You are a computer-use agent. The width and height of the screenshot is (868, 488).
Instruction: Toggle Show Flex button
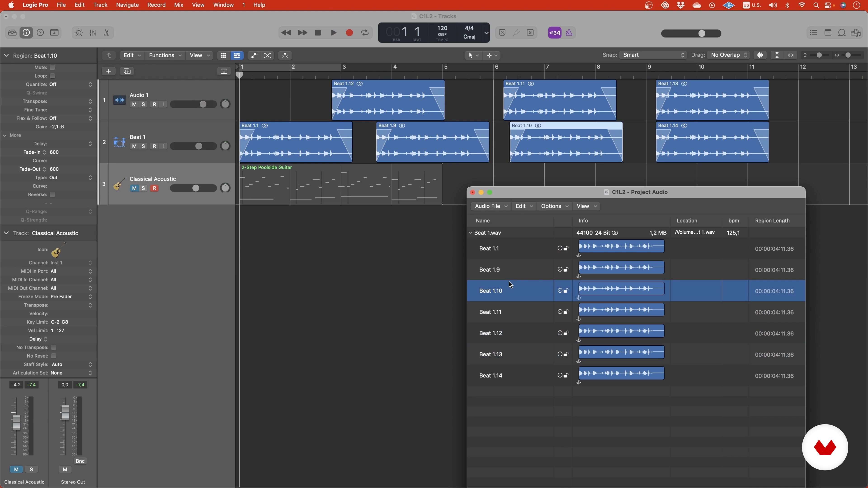tap(268, 55)
